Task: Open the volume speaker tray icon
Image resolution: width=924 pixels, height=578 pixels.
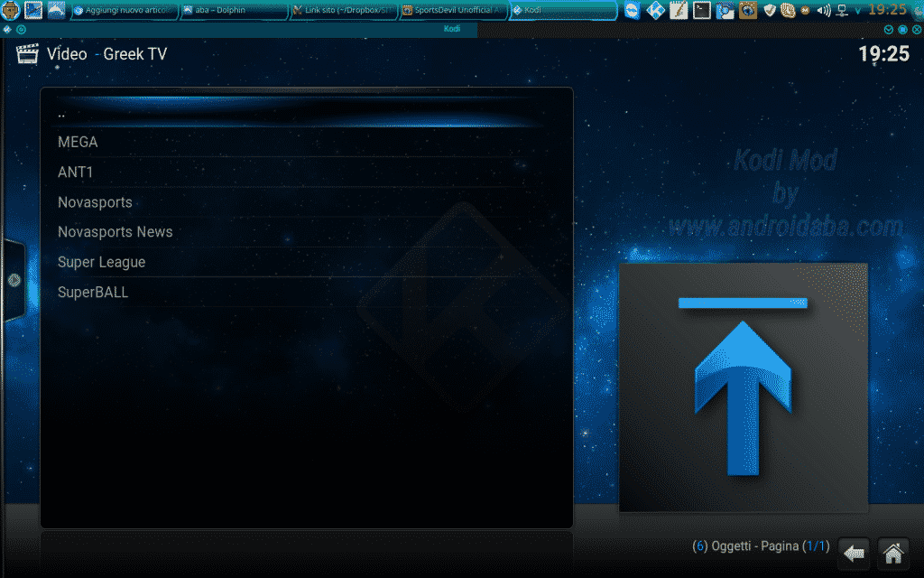Action: tap(824, 10)
